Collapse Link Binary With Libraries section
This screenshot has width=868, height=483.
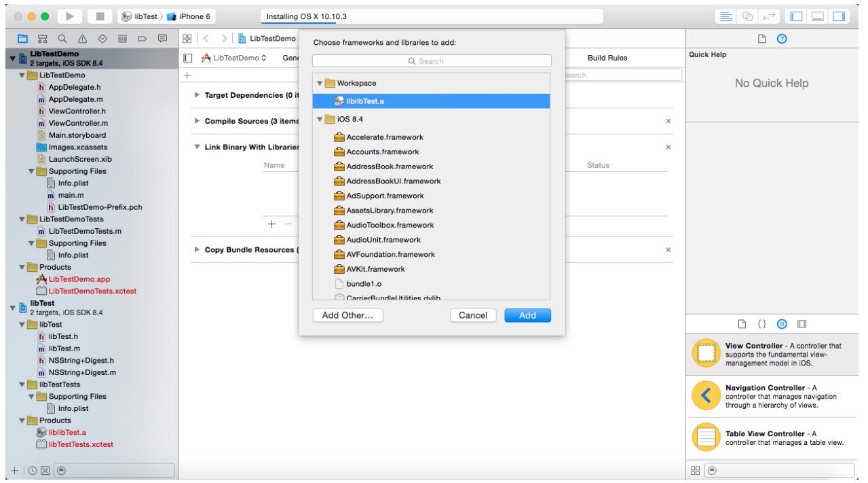tap(197, 147)
